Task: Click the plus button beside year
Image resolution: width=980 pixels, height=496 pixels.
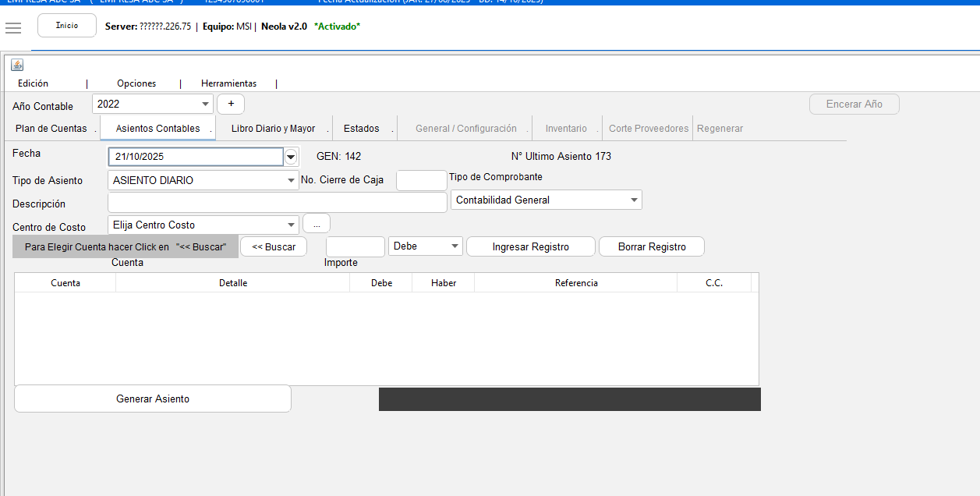Action: pos(231,104)
